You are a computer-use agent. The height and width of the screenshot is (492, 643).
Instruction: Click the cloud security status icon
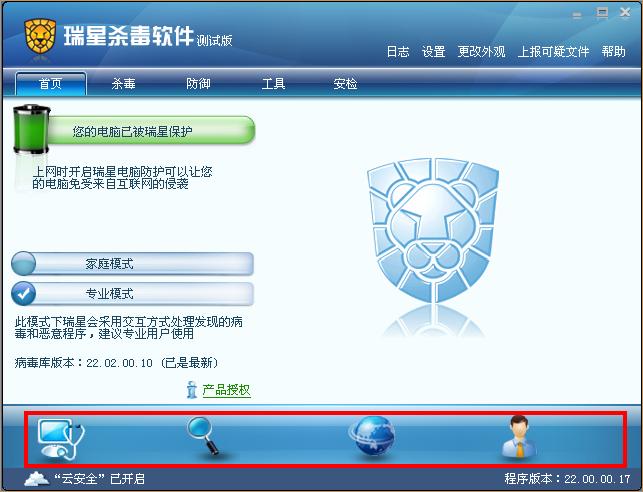click(x=37, y=478)
